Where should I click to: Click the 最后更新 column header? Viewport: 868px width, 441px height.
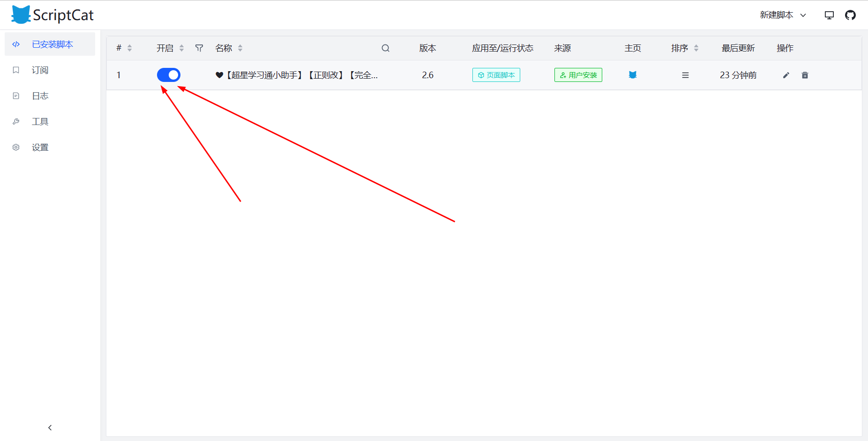click(x=738, y=48)
